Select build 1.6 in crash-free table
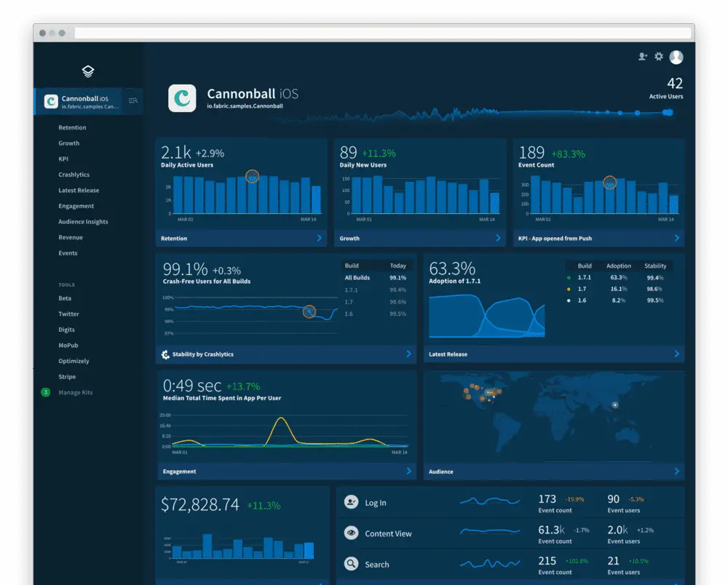 click(x=375, y=314)
